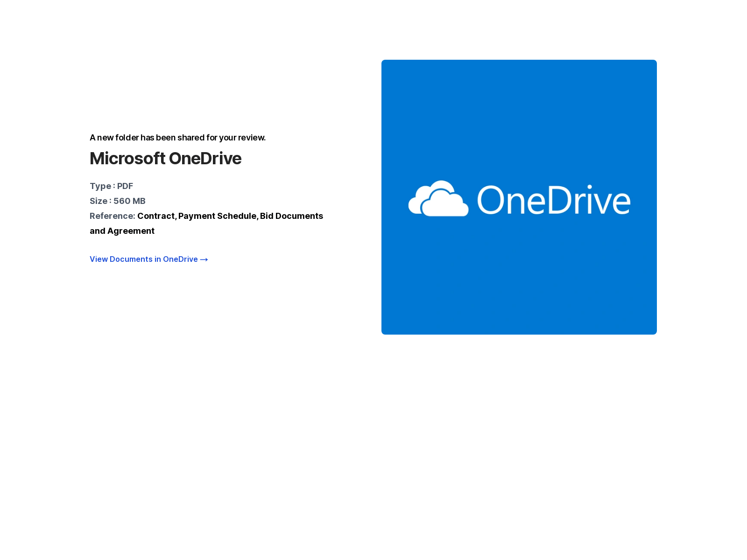Open the View Documents in OneDrive link
This screenshot has width=747, height=560.
pyautogui.click(x=148, y=259)
